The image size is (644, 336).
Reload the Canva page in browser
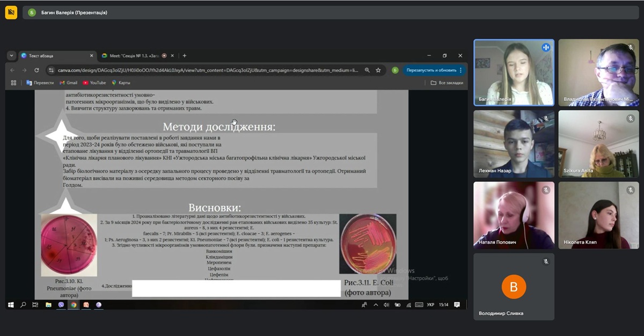tap(36, 70)
